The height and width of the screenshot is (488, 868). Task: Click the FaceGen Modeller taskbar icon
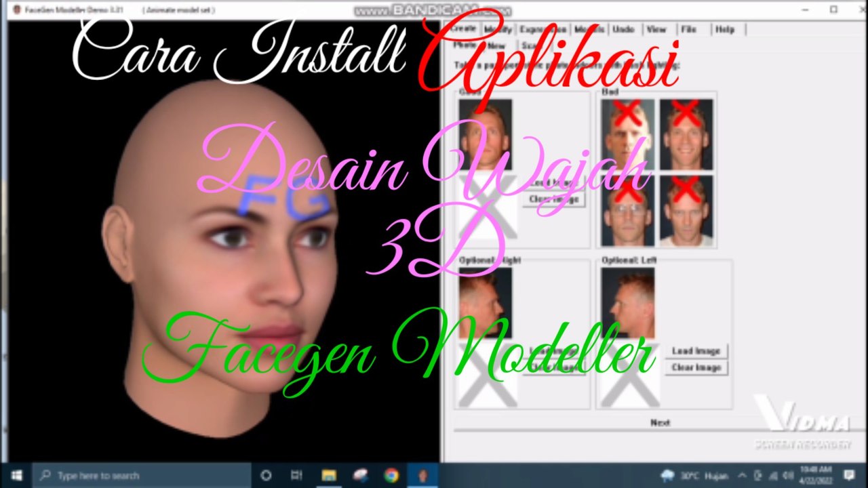(422, 475)
